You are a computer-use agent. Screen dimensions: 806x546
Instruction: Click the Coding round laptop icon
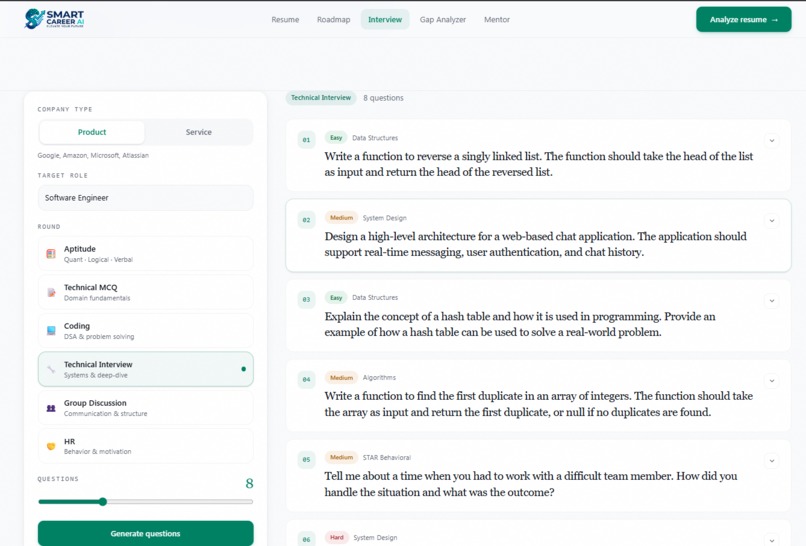pos(51,331)
